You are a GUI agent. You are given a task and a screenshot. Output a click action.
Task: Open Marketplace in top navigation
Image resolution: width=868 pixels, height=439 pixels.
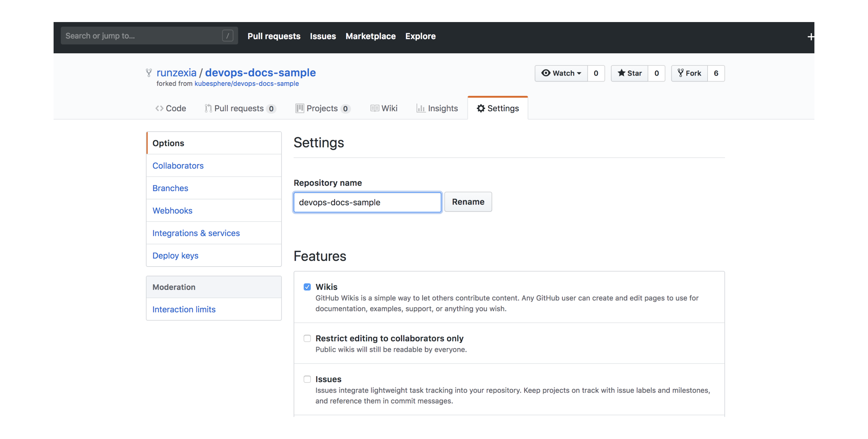click(371, 36)
